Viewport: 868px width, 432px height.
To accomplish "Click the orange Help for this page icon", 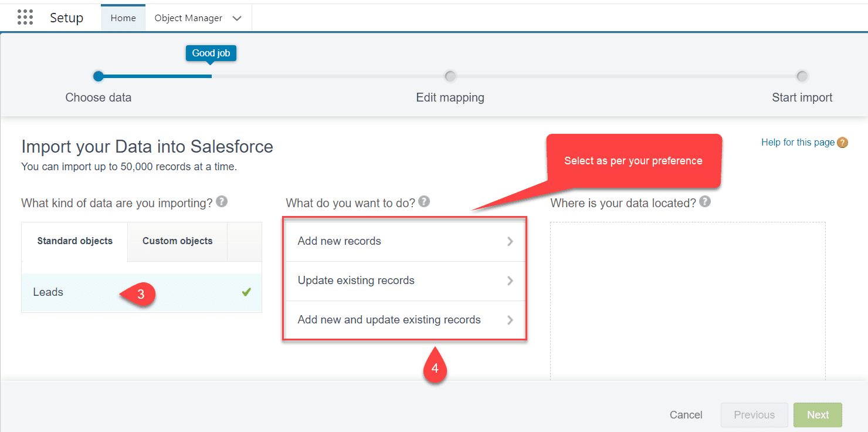I will click(843, 142).
